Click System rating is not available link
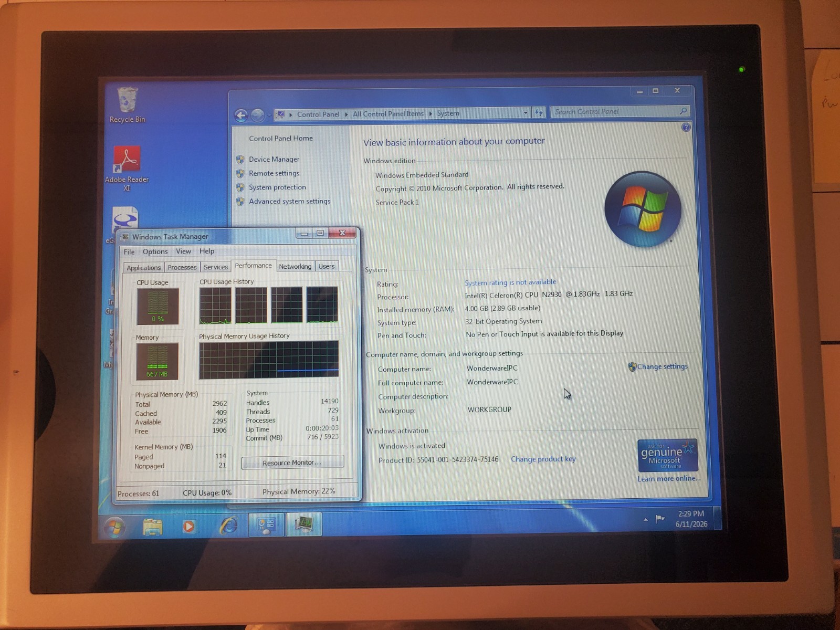840x630 pixels. (510, 282)
